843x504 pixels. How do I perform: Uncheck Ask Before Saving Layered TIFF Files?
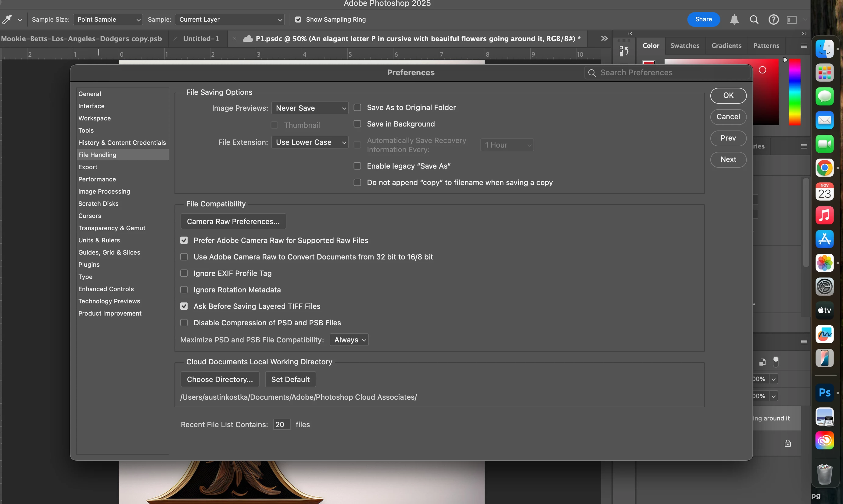[x=184, y=306]
